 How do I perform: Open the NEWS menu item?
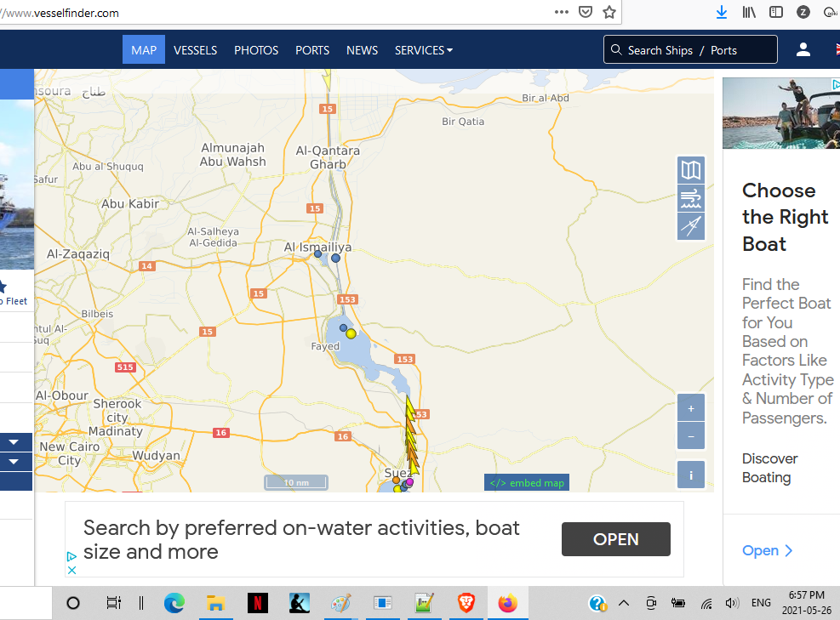tap(363, 50)
